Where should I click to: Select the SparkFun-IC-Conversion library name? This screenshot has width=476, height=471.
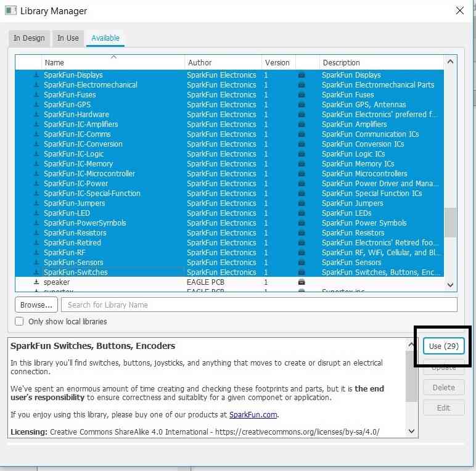83,144
